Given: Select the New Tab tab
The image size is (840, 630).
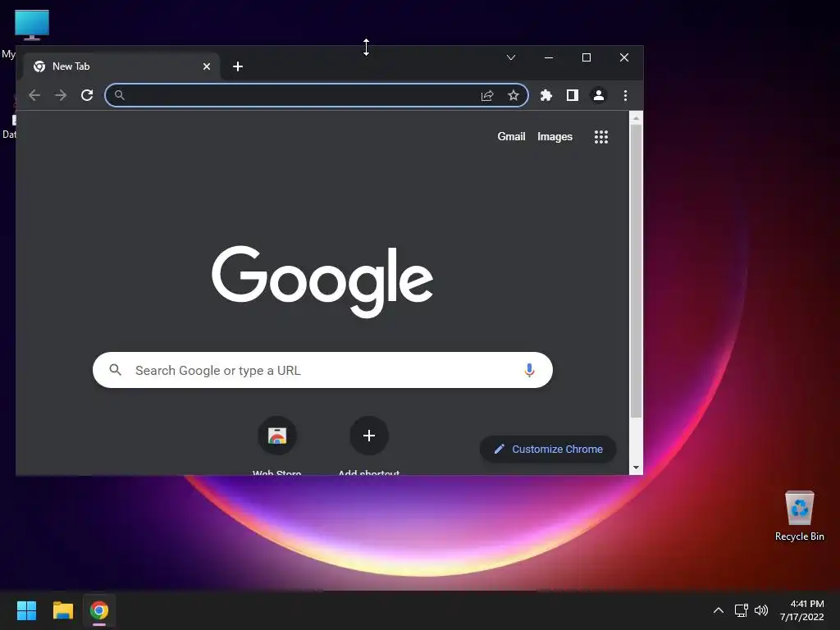Looking at the screenshot, I should click(121, 66).
